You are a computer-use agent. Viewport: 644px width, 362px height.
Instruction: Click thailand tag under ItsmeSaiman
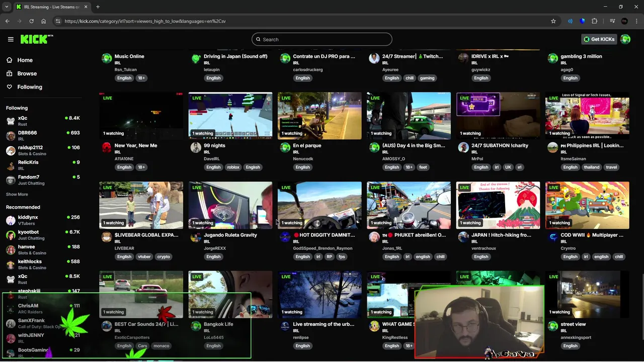pos(592,167)
